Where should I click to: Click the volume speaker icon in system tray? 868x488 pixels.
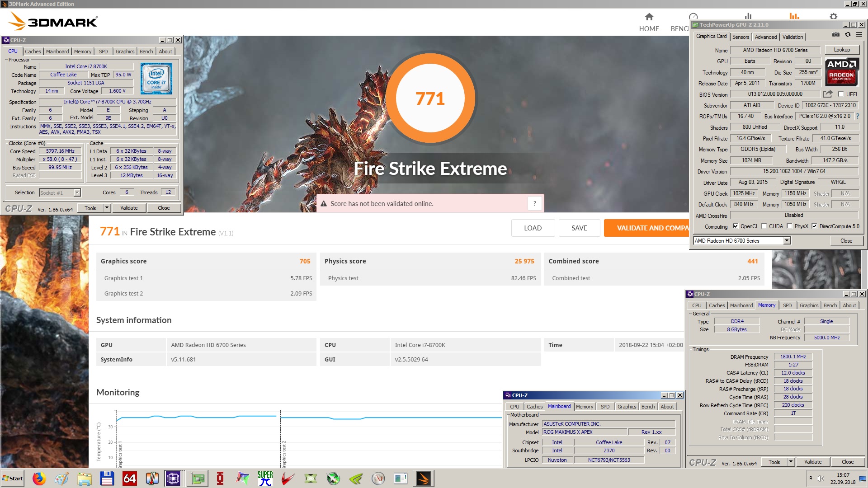(x=820, y=478)
